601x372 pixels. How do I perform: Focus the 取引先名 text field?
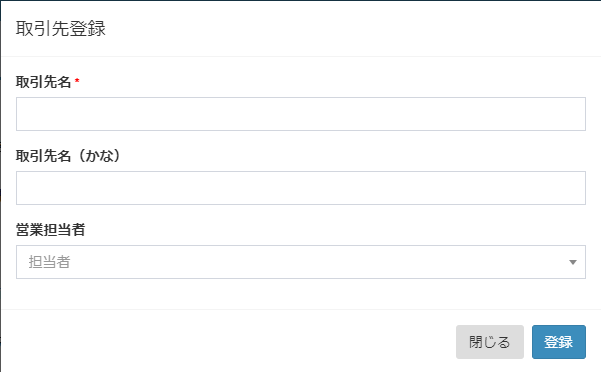tap(300, 114)
